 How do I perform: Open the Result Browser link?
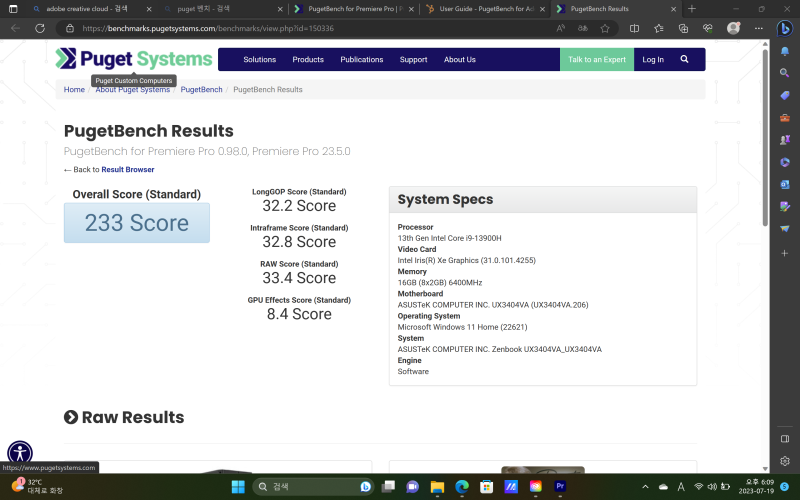pyautogui.click(x=128, y=169)
